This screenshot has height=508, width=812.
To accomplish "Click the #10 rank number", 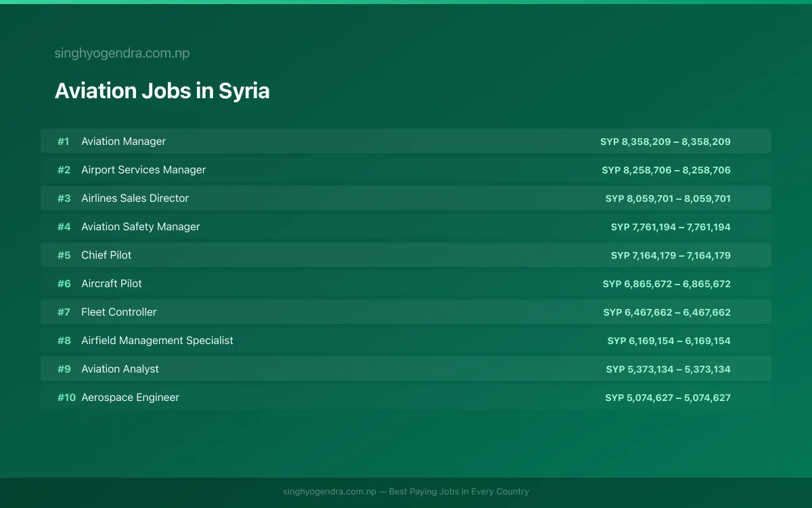I will [x=66, y=398].
